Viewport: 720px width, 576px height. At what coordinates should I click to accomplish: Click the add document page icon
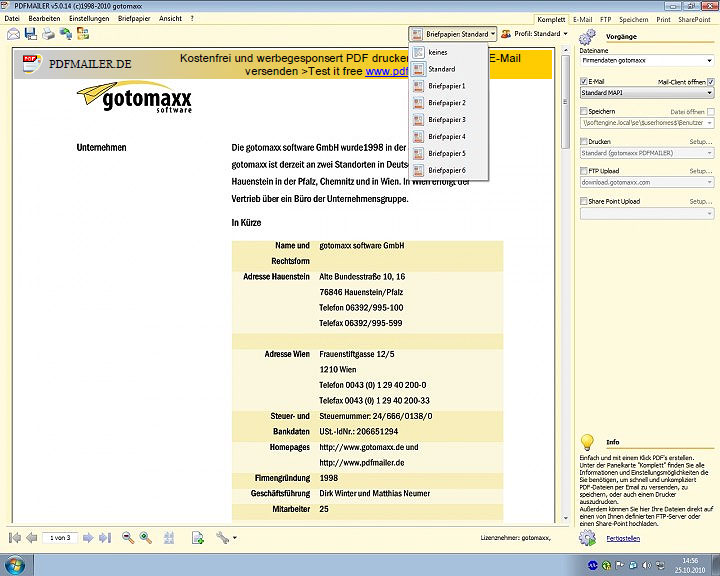coord(198,537)
